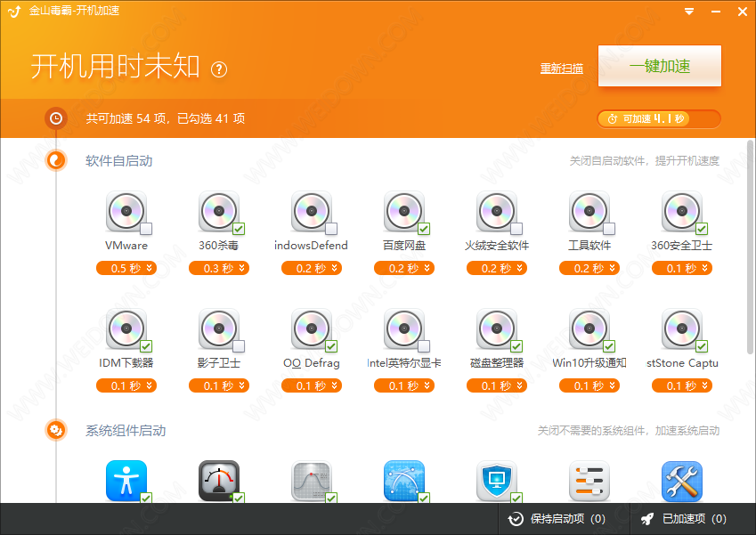Click the 一键加速 button
This screenshot has height=535, width=756.
point(660,66)
